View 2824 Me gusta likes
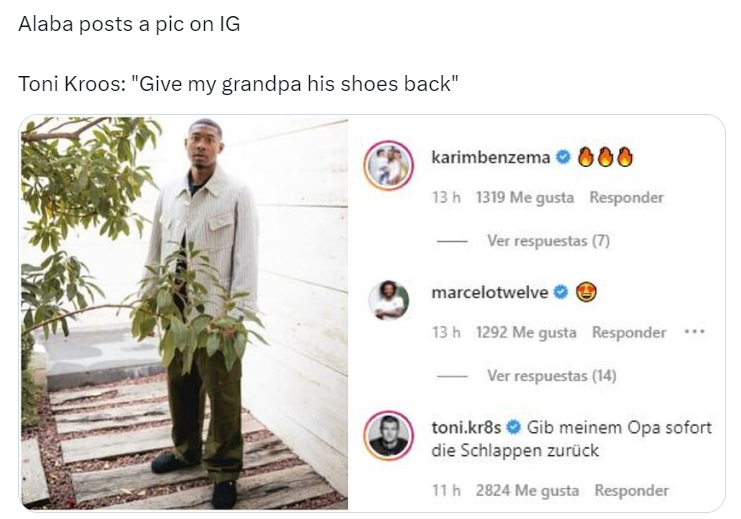Screen dimensions: 741x519 (527, 490)
